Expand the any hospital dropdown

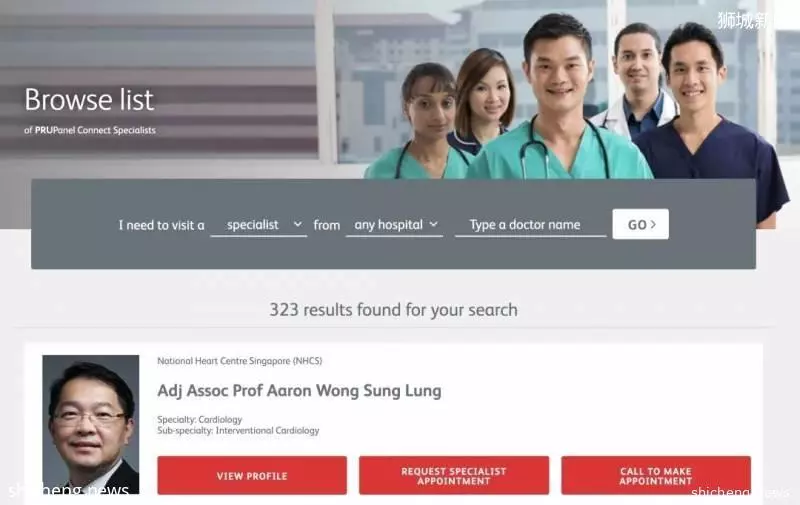pos(394,225)
